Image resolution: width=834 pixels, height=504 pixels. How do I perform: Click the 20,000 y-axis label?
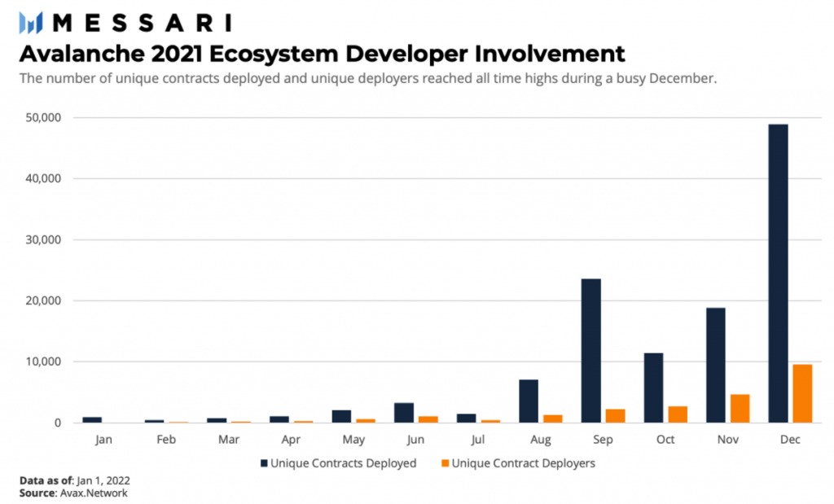(x=44, y=301)
